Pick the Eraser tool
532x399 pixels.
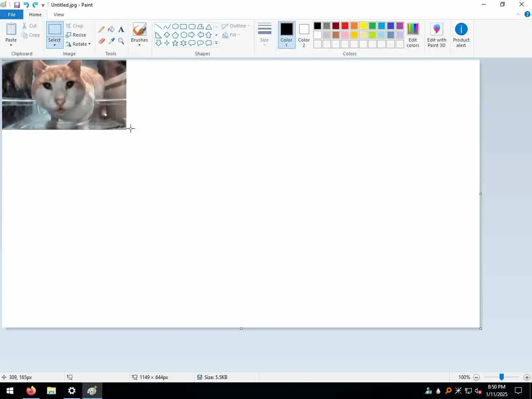[101, 41]
